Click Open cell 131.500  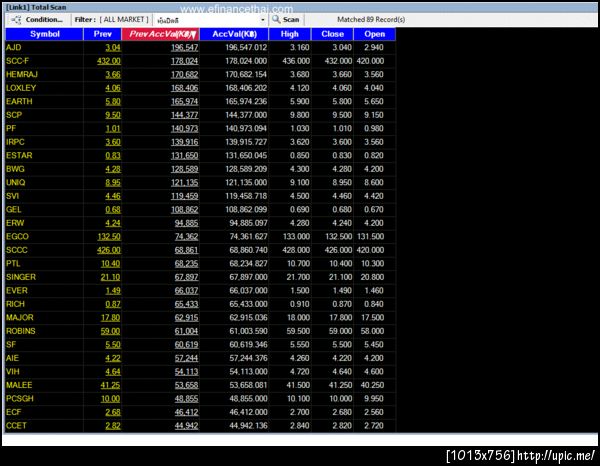(370, 236)
